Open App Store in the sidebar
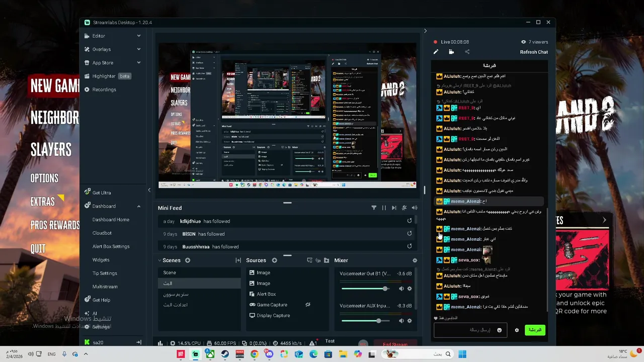The image size is (644, 362). coord(103,63)
